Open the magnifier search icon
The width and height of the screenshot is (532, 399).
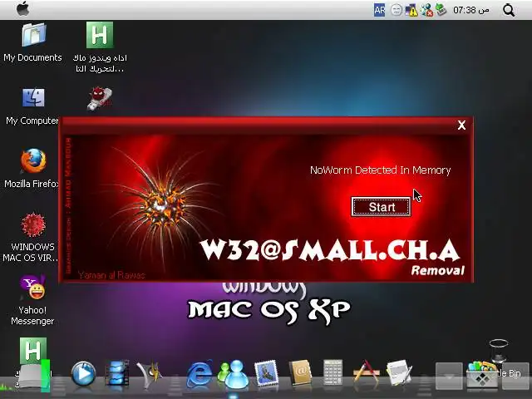[508, 10]
